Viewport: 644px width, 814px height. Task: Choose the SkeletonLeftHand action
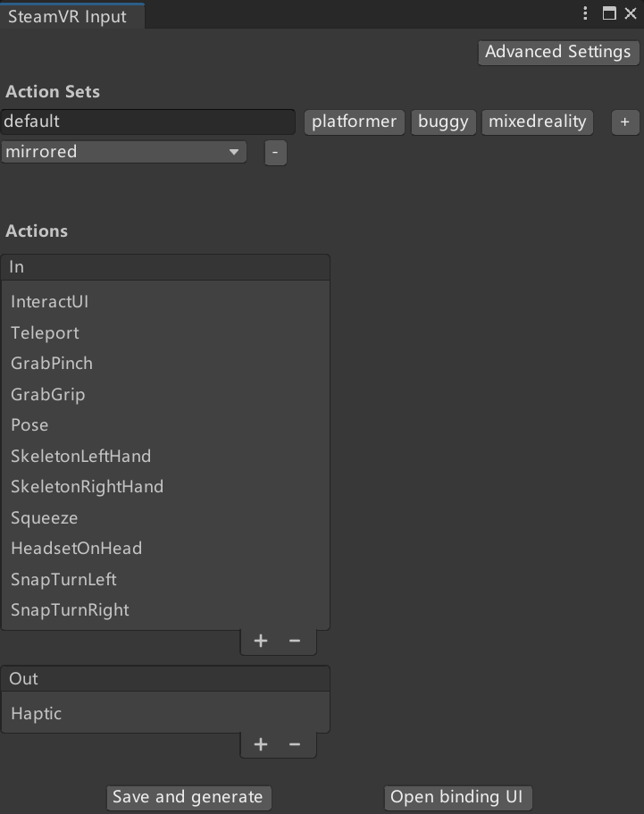(80, 456)
